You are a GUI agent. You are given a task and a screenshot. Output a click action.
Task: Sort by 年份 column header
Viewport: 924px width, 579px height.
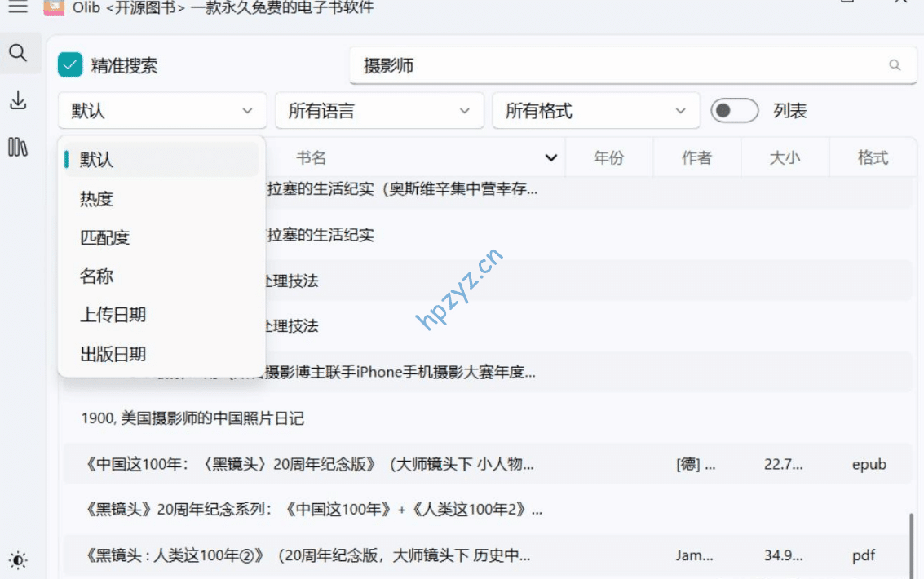[608, 158]
